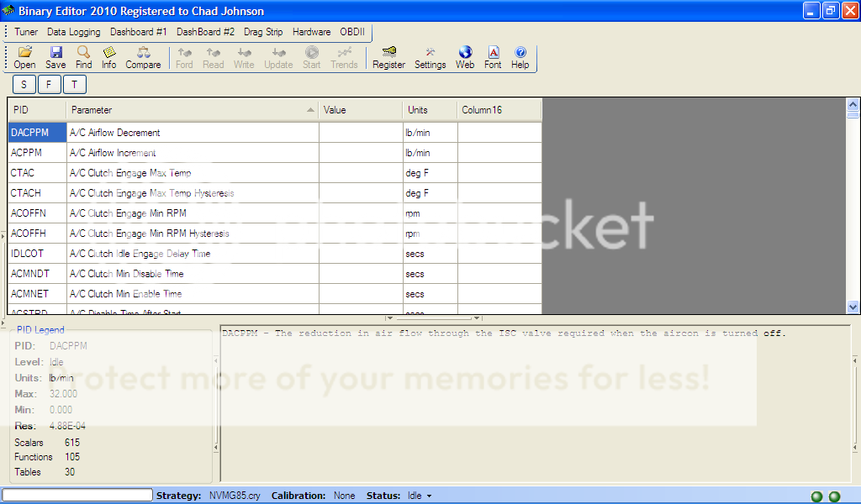Click the Value cell for DACPPM

click(361, 132)
